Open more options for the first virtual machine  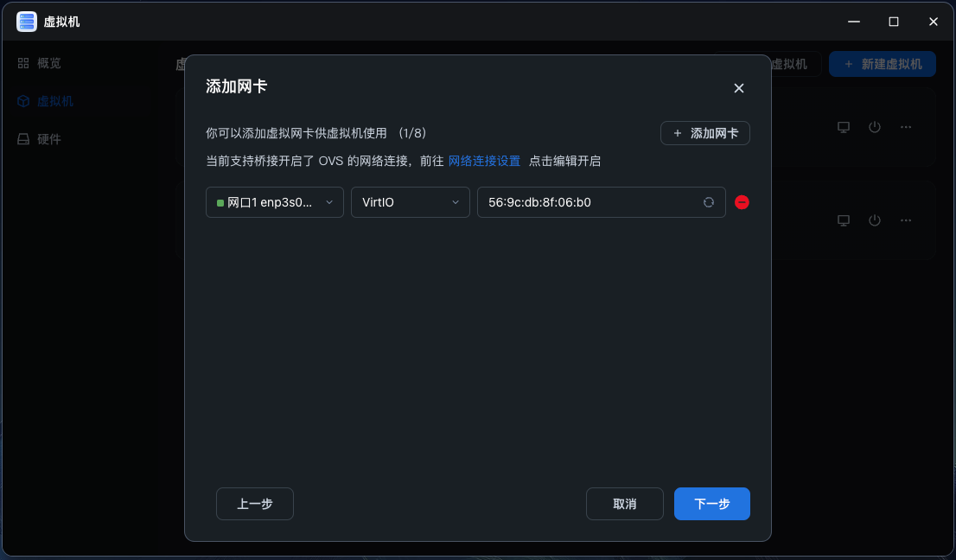click(906, 127)
